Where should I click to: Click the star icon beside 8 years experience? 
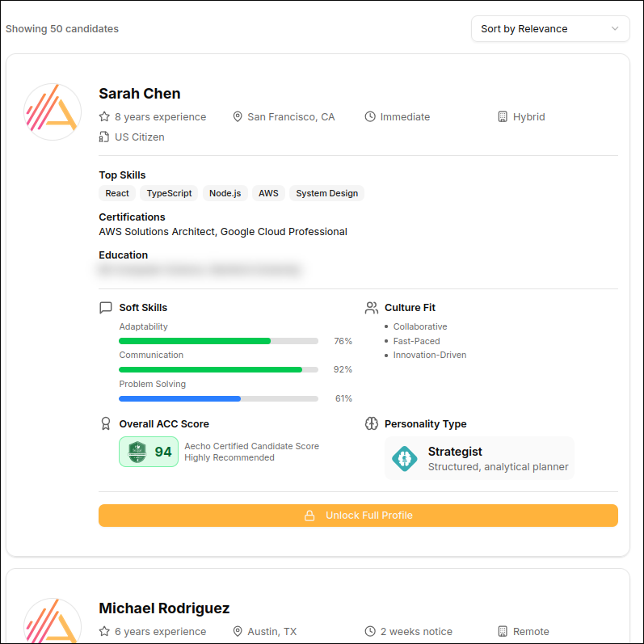104,117
